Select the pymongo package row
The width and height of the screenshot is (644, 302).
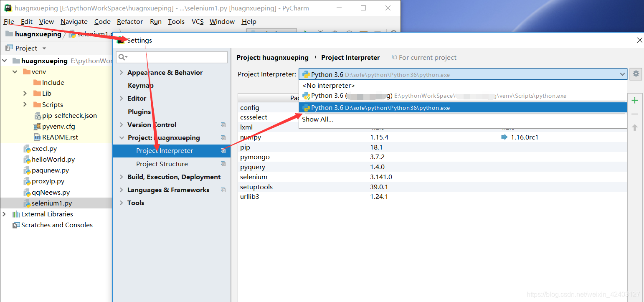(432, 157)
